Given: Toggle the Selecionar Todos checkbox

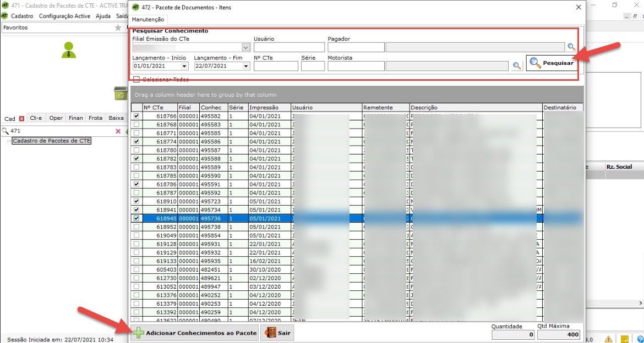Looking at the screenshot, I should tap(136, 80).
